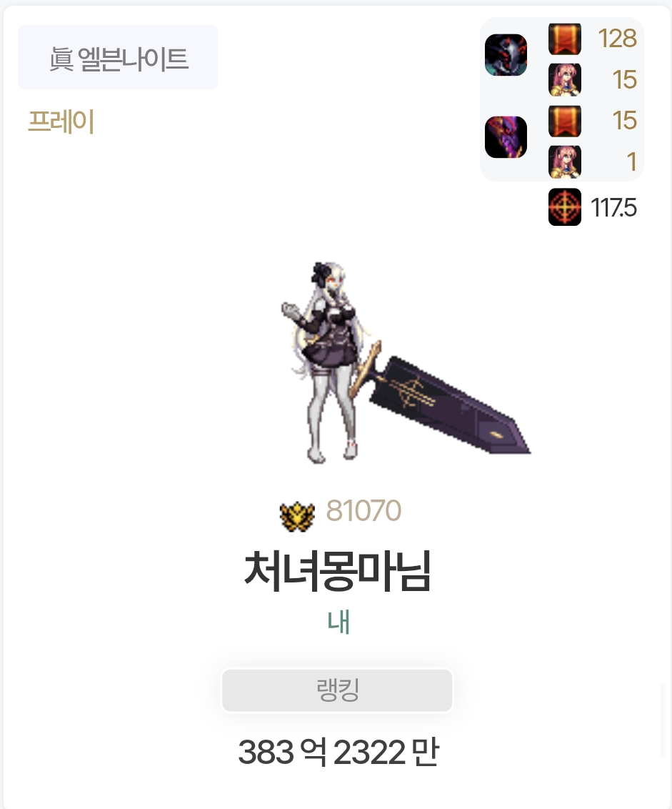Click the red banner icon beside 128

[565, 39]
